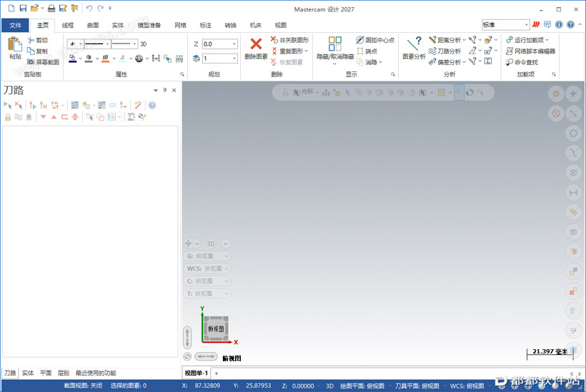Click the Save icon in quick access bar
The width and height of the screenshot is (586, 392).
23,8
